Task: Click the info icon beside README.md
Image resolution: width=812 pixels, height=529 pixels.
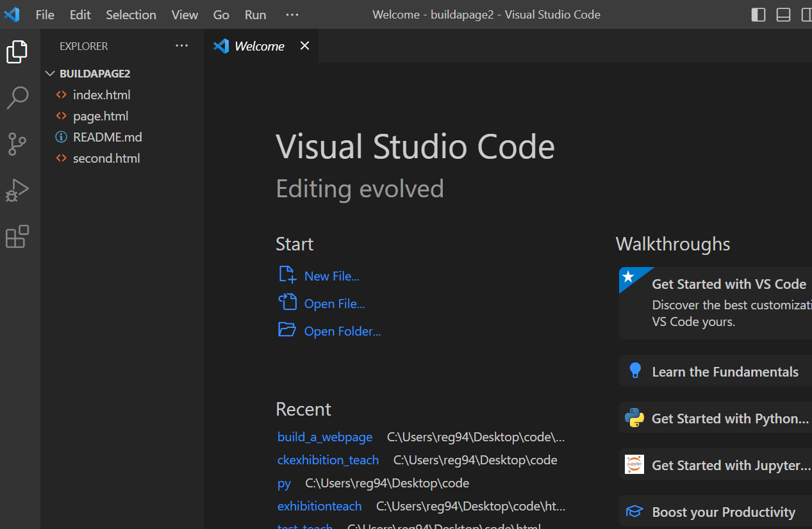Action: [62, 137]
